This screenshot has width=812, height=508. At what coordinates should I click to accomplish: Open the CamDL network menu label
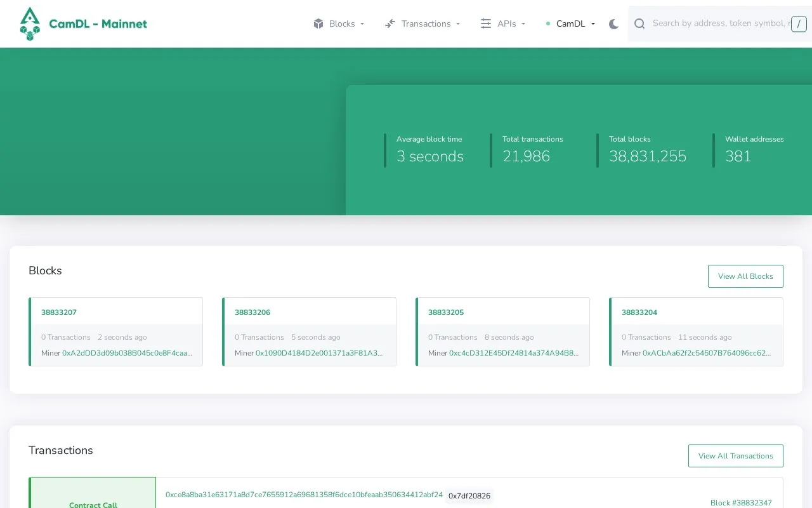[571, 23]
